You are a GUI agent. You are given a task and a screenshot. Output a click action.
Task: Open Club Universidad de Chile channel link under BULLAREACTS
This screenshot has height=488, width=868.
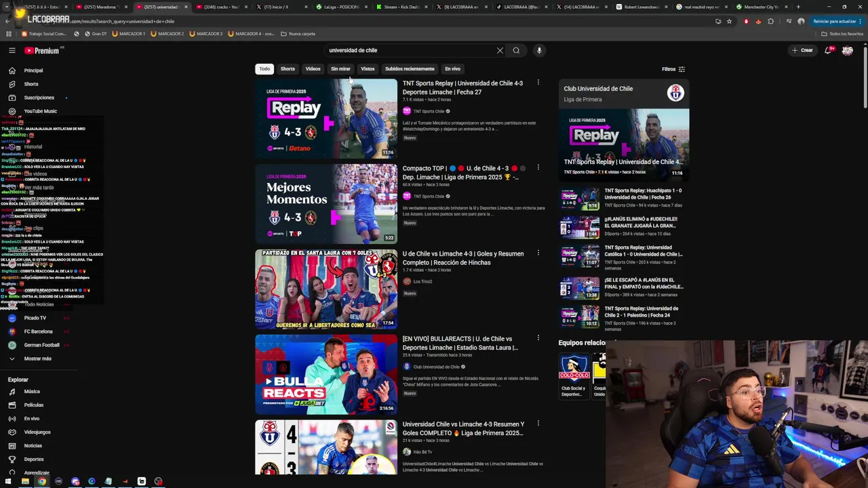coord(436,367)
